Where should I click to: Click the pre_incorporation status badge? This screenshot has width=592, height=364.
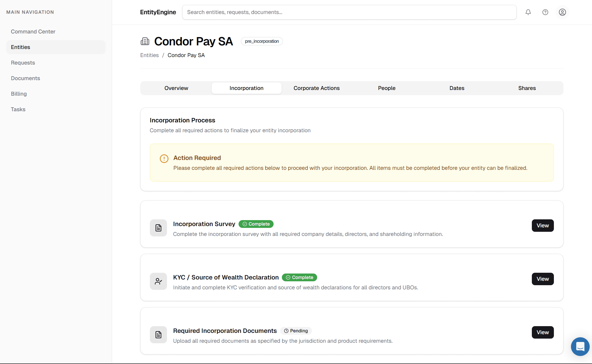click(x=262, y=41)
